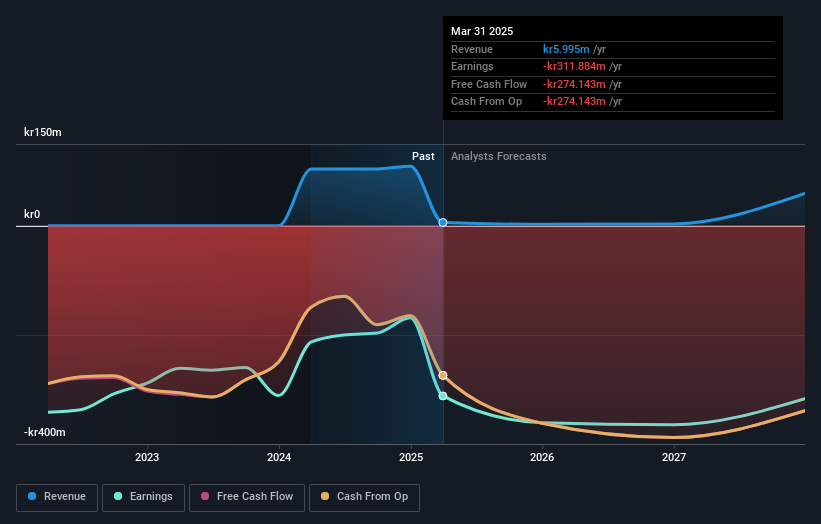
Task: Click the pink Free Cash Flow legend dot
Action: point(205,496)
